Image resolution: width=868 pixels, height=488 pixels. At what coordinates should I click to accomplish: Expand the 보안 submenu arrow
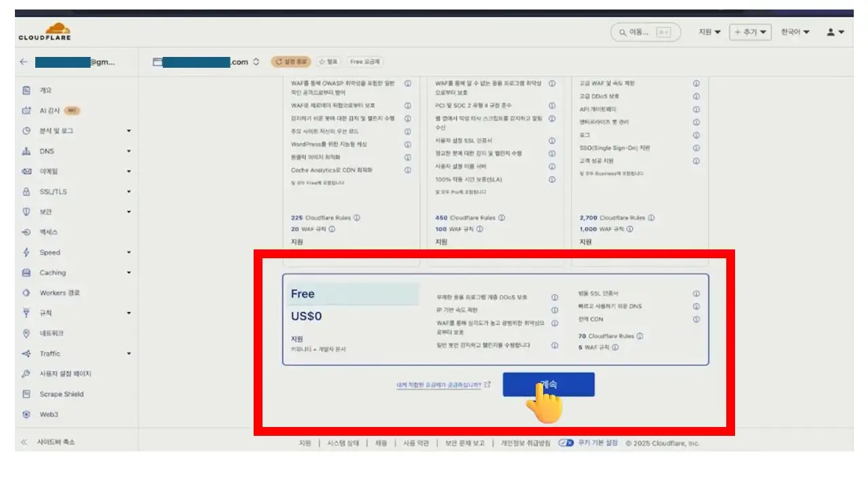pyautogui.click(x=129, y=212)
